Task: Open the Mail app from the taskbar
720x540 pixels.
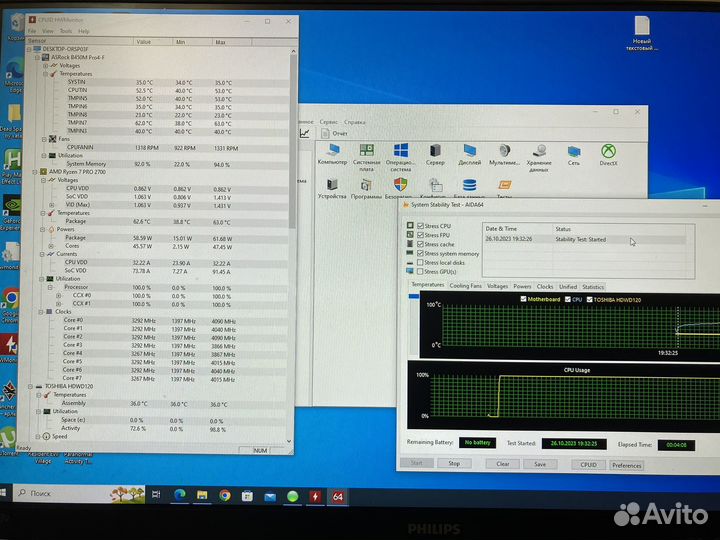Action: coord(270,496)
